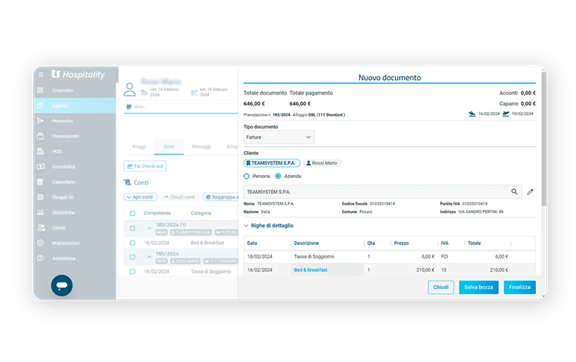Switch to the Conti tab
Screen dimensions: 576x362
pyautogui.click(x=169, y=146)
